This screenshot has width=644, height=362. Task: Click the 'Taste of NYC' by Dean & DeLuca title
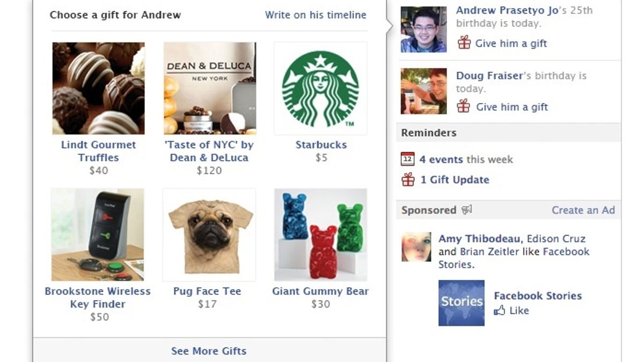pos(209,151)
